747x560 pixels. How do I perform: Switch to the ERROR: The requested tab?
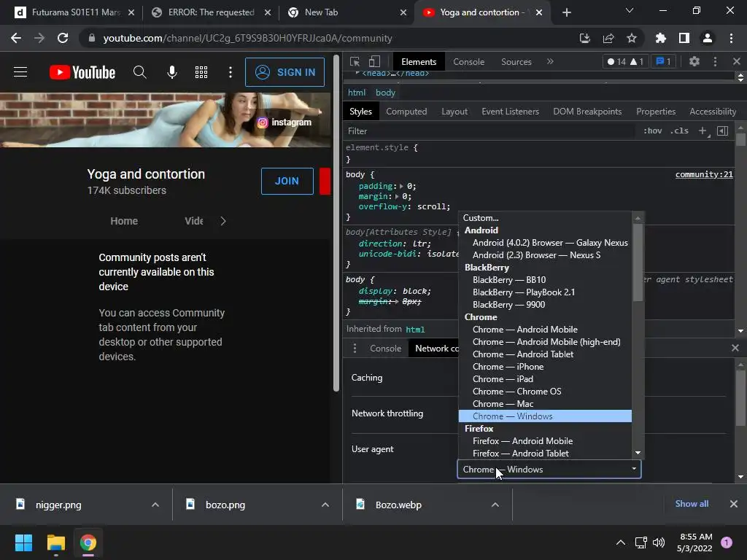(x=211, y=12)
